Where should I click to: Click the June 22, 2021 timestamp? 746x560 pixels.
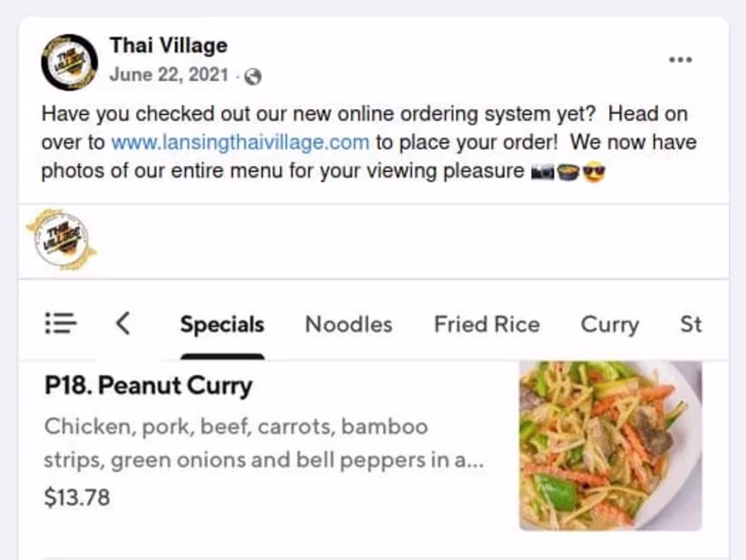point(169,75)
